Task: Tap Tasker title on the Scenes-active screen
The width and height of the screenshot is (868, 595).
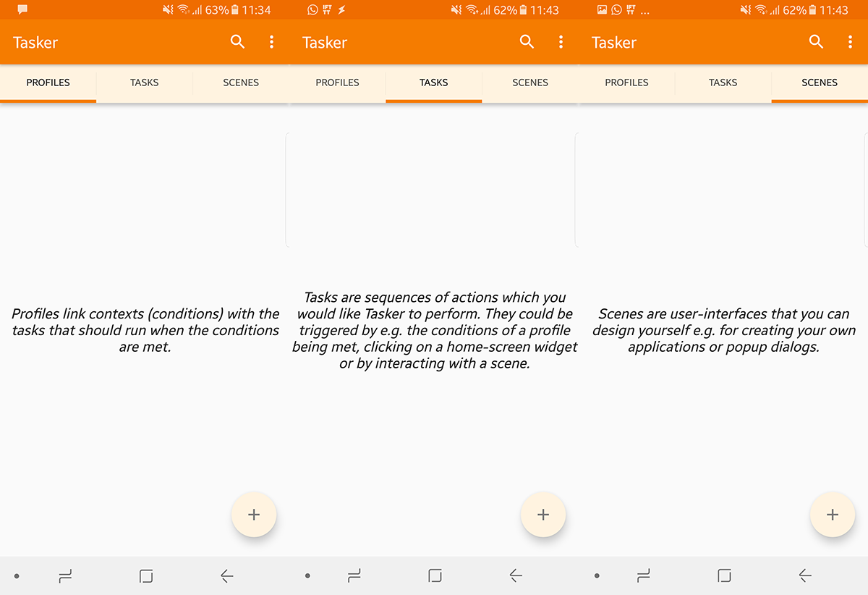Action: [x=614, y=43]
